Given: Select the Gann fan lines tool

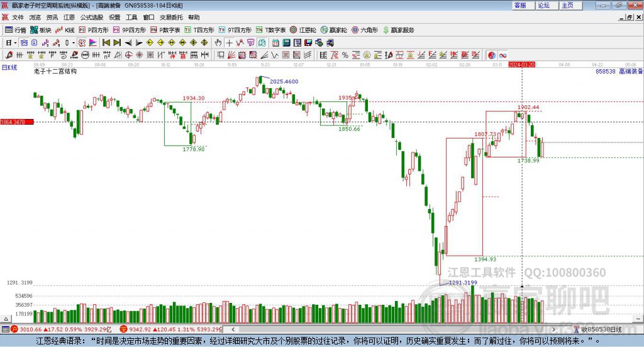Looking at the screenshot, I should click(231, 55).
